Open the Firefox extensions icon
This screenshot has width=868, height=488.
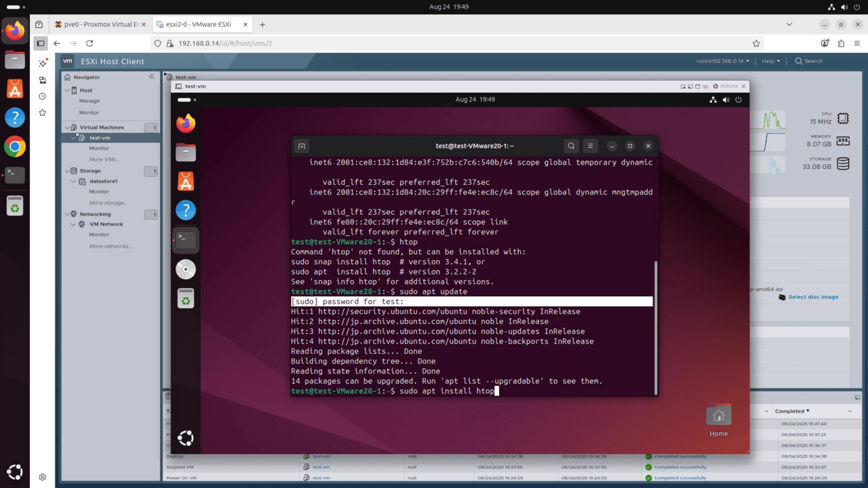point(842,43)
